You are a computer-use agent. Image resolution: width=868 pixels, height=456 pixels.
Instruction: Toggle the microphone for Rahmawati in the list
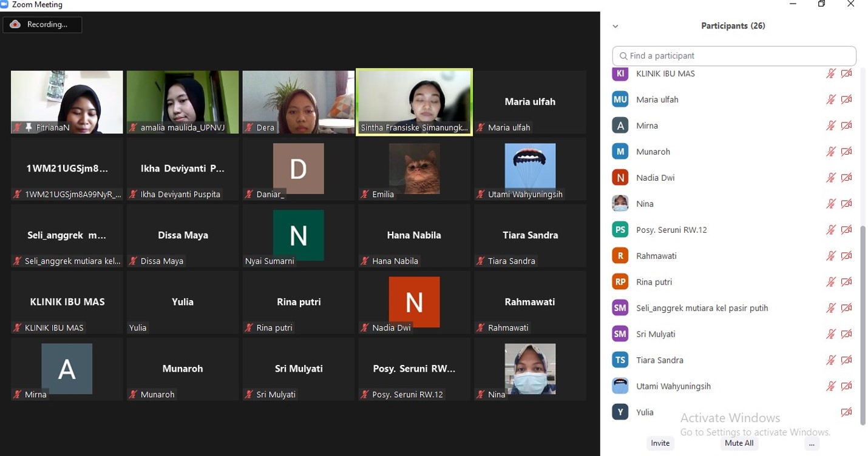[831, 256]
